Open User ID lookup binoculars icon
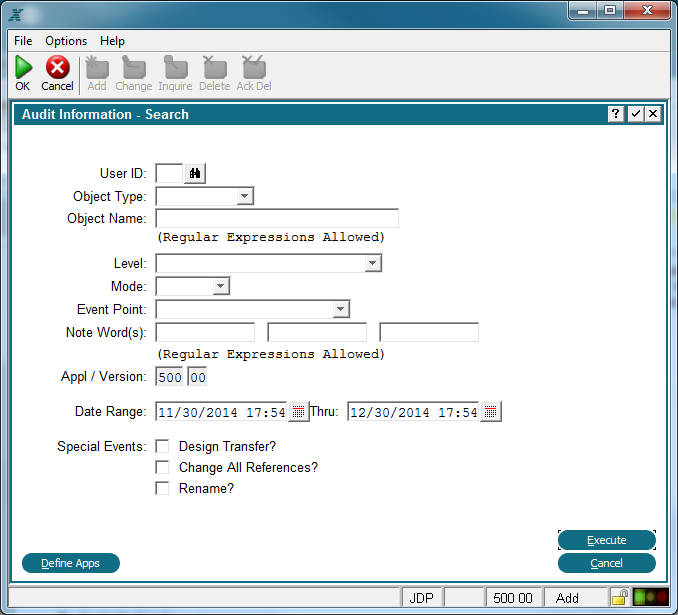The image size is (678, 615). tap(195, 173)
